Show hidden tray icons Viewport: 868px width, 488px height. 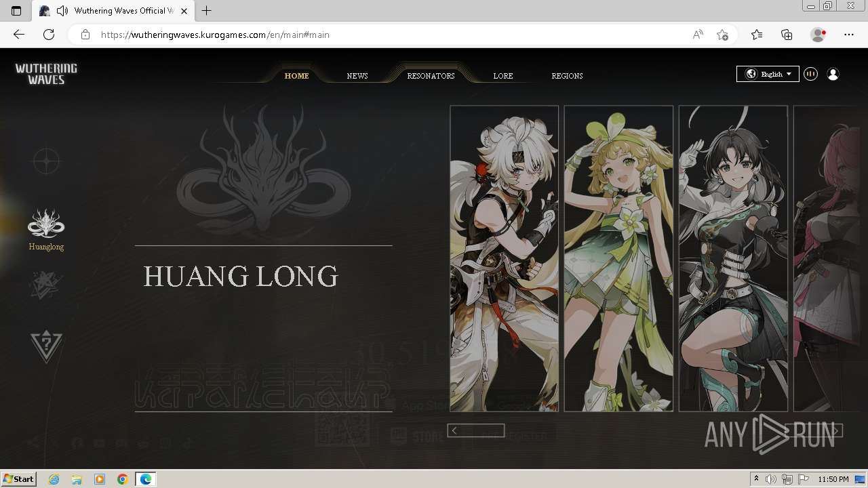pyautogui.click(x=756, y=479)
